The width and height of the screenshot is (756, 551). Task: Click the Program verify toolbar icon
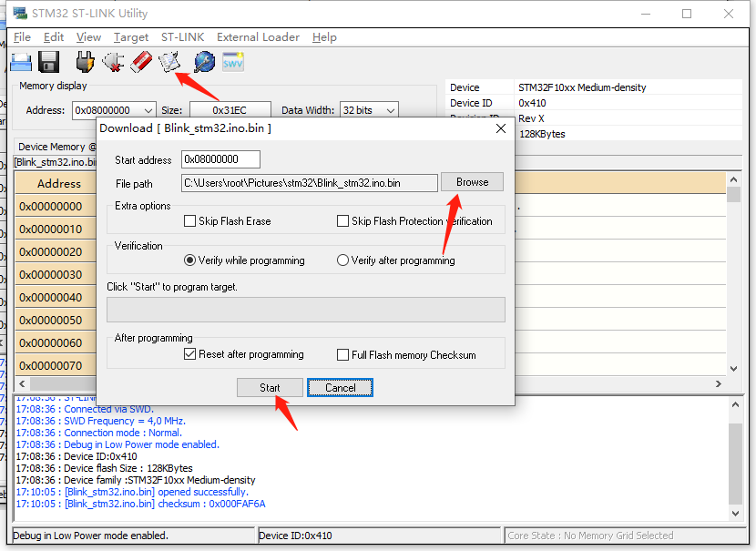coord(169,62)
